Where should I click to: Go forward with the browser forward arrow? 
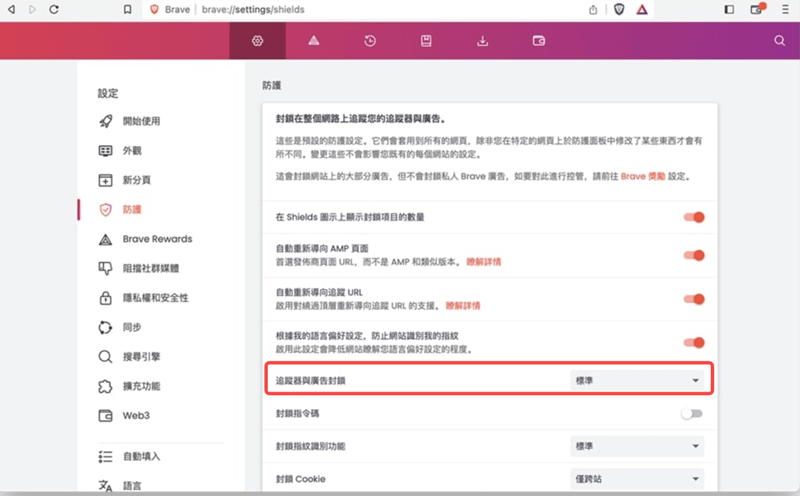click(x=33, y=9)
